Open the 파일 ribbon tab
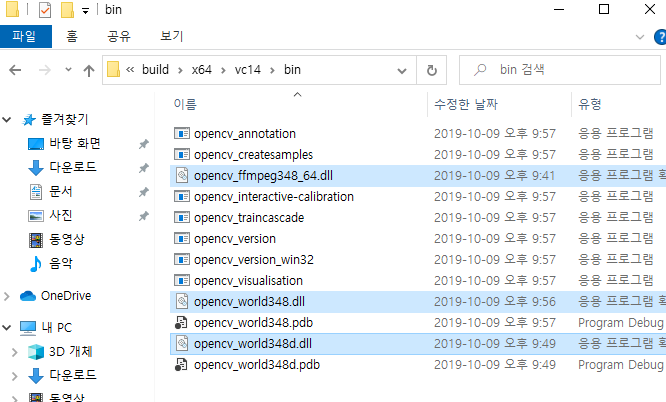The image size is (666, 402). click(x=25, y=37)
